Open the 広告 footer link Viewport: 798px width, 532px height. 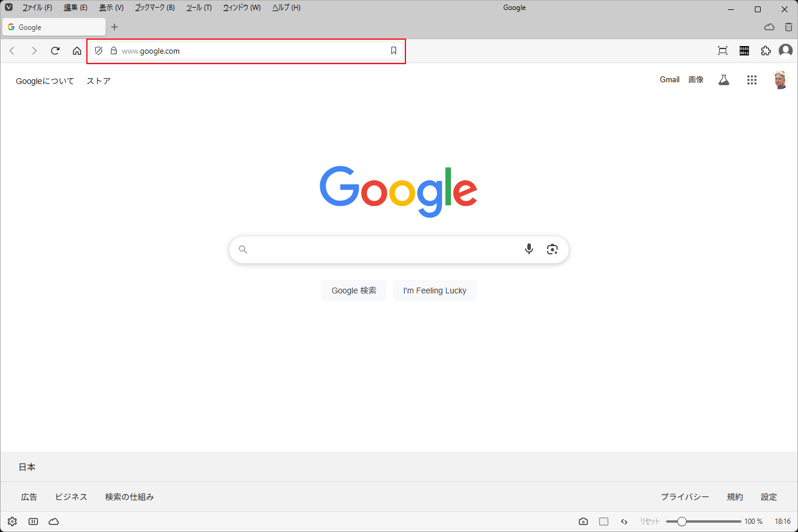tap(29, 497)
